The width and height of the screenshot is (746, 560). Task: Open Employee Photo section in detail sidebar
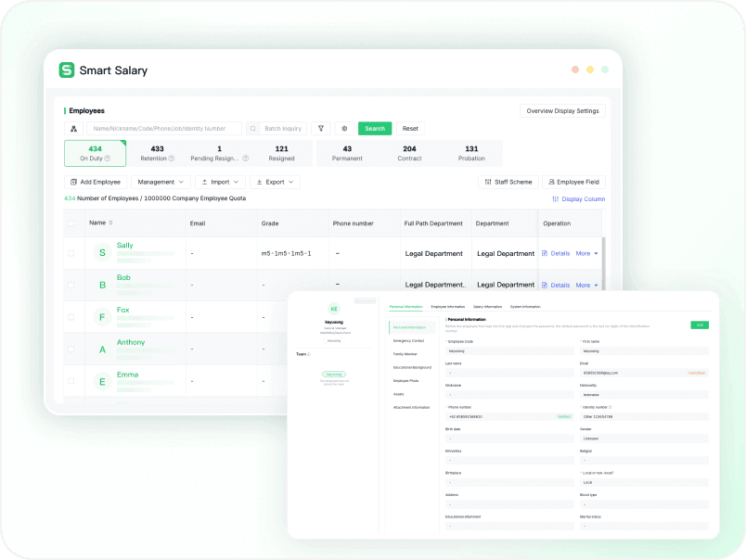[x=405, y=381]
